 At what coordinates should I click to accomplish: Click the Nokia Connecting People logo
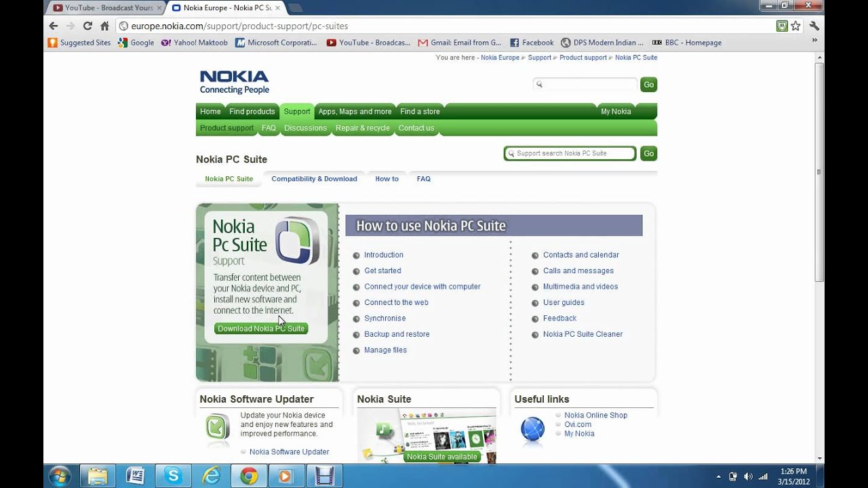(x=234, y=82)
